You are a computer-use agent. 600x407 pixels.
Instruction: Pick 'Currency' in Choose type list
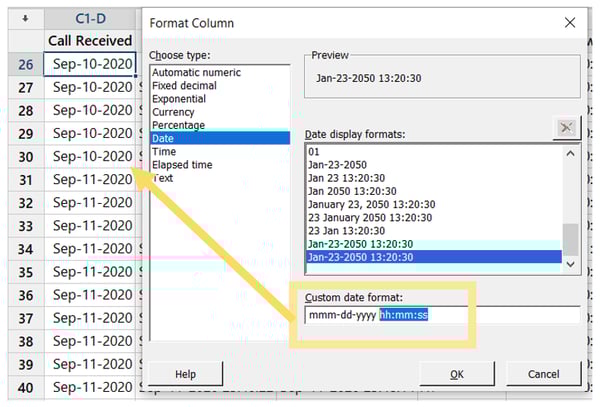(174, 113)
